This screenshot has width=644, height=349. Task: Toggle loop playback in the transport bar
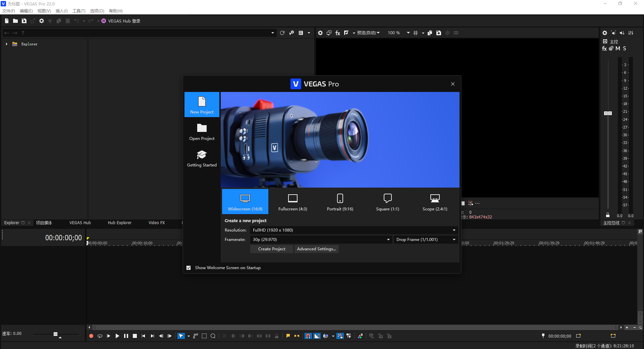(x=100, y=336)
